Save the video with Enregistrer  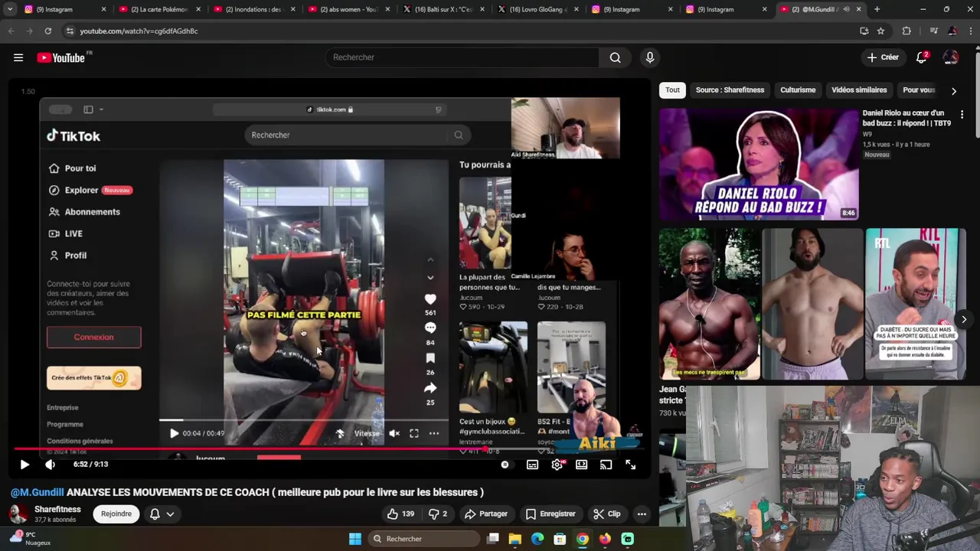pyautogui.click(x=550, y=514)
